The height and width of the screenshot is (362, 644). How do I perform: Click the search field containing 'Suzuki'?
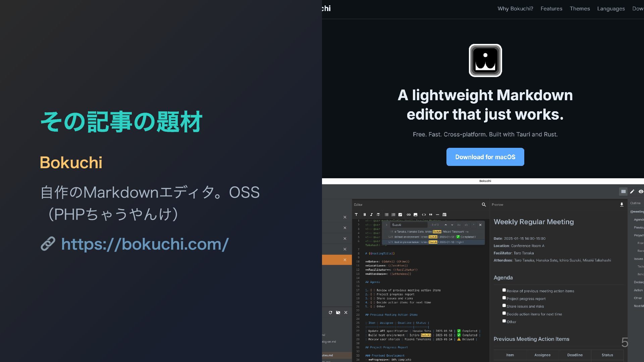click(409, 225)
